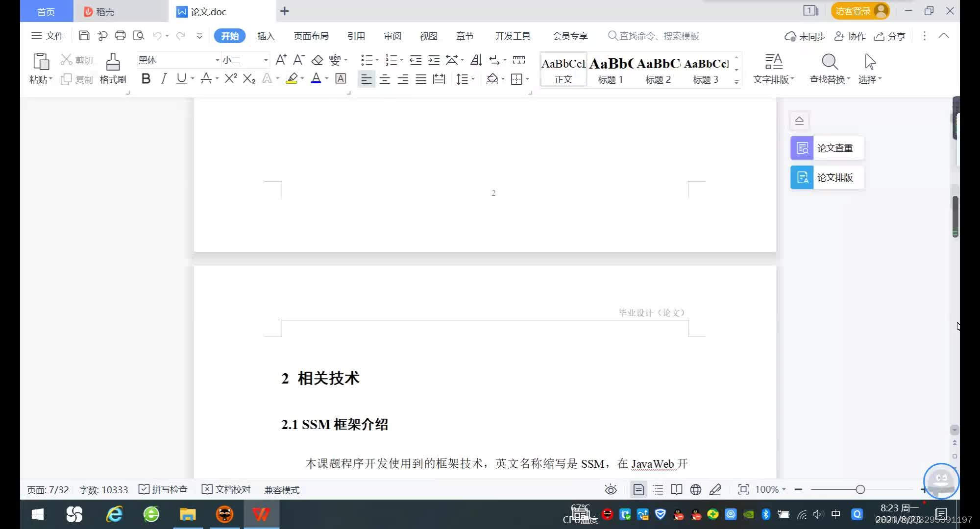
Task: Decrease font size with A- icon
Action: [298, 60]
